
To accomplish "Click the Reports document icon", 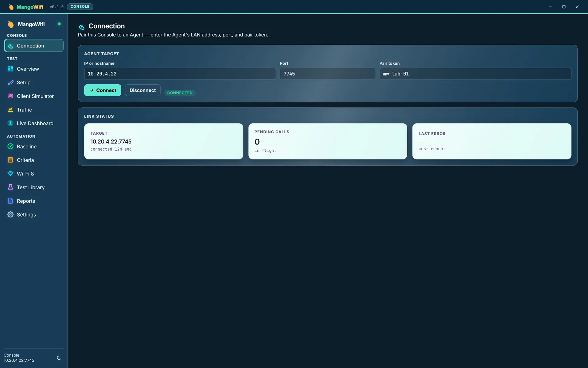I will point(10,201).
